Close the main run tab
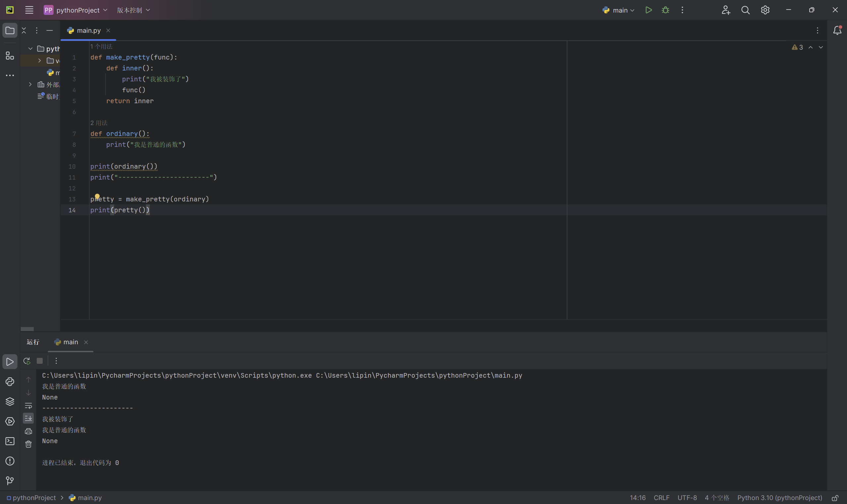The image size is (847, 504). [86, 342]
